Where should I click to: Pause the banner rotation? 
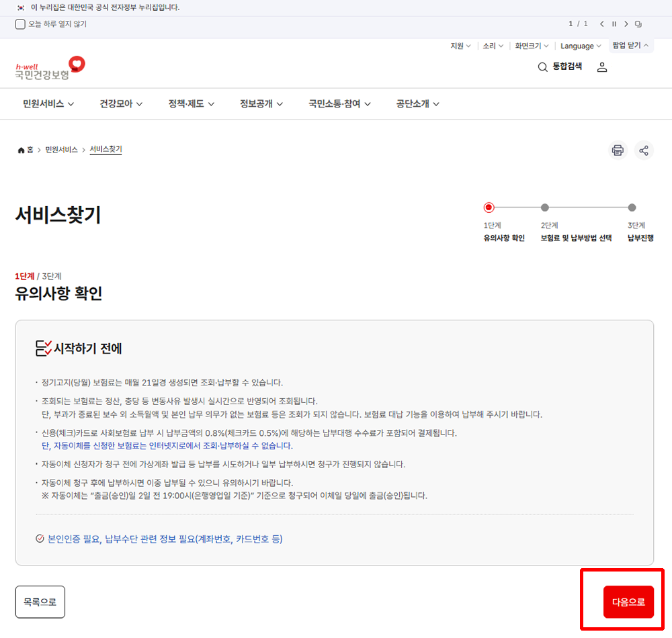click(613, 23)
